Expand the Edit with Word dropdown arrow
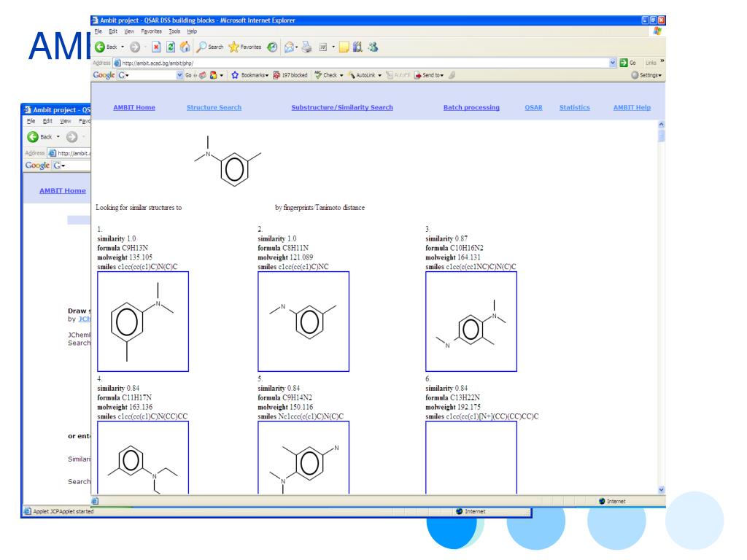This screenshot has height=560, width=747. 333,47
